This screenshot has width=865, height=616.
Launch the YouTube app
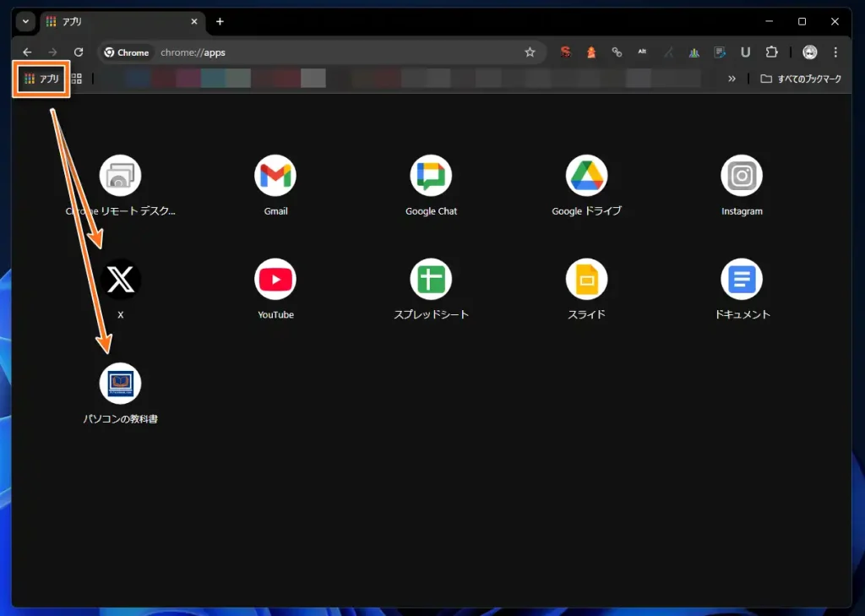pos(275,279)
